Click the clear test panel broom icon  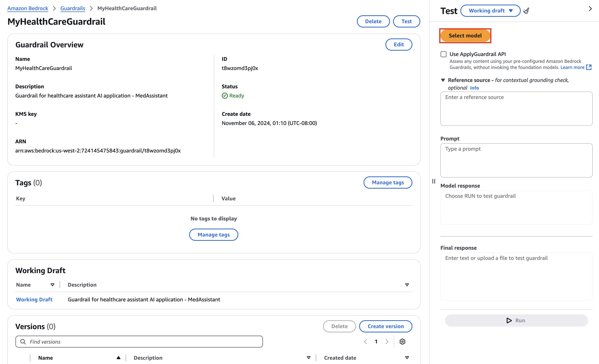point(526,11)
